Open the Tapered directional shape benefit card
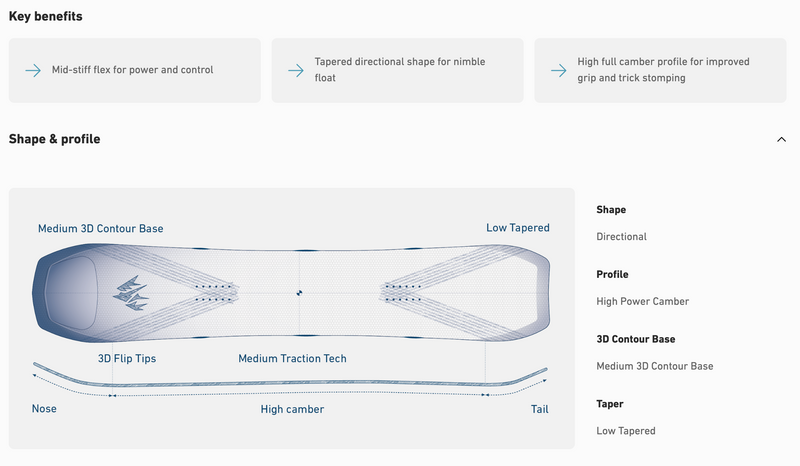This screenshot has width=800, height=466. coord(397,70)
